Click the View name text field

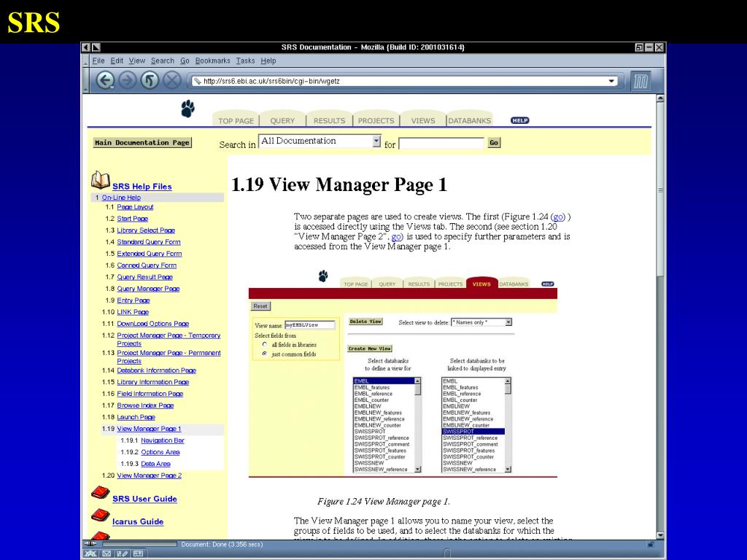[x=309, y=324]
